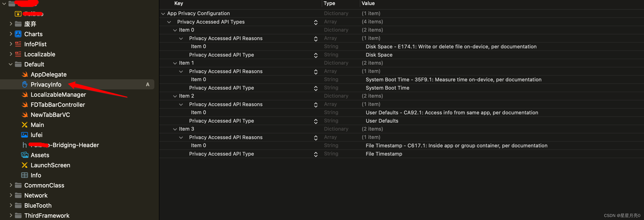Click the CommonClass folder icon
Image resolution: width=644 pixels, height=220 pixels.
(18, 185)
